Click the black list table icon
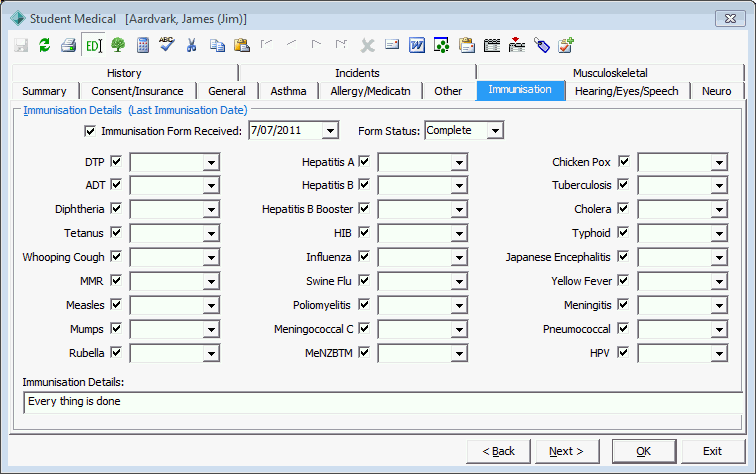The height and width of the screenshot is (474, 756). (x=491, y=45)
